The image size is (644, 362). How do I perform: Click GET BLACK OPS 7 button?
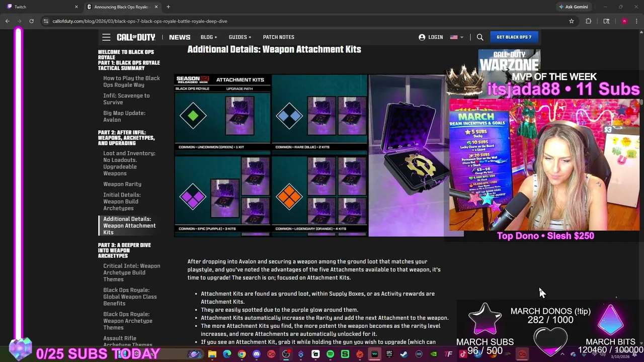[514, 37]
